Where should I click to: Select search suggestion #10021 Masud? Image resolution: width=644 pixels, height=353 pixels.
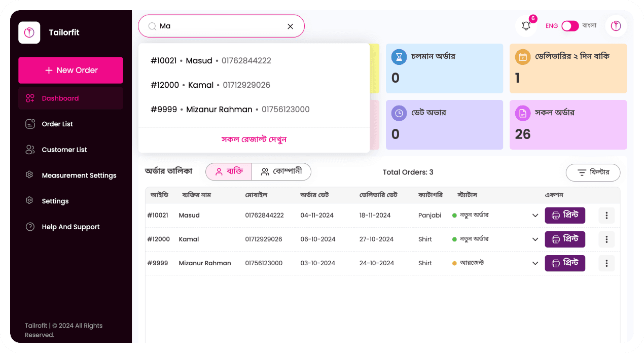[x=254, y=61]
